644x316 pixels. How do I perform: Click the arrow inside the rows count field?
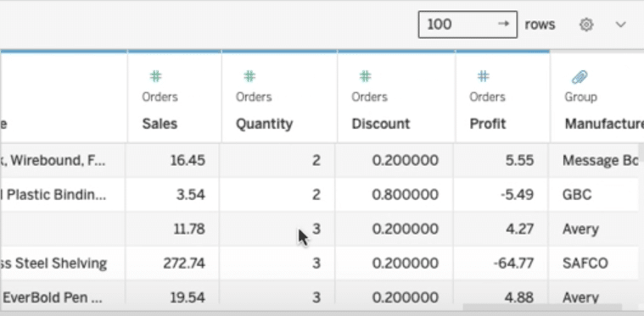point(503,24)
